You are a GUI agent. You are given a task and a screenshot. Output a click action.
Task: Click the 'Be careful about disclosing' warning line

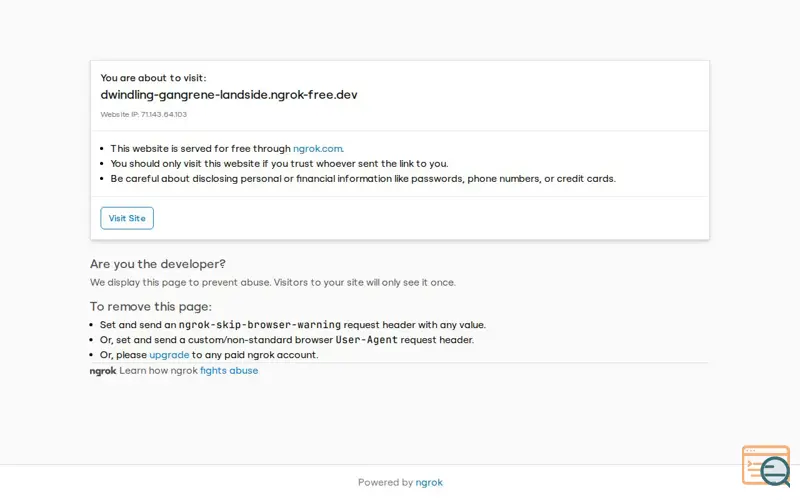pyautogui.click(x=363, y=179)
